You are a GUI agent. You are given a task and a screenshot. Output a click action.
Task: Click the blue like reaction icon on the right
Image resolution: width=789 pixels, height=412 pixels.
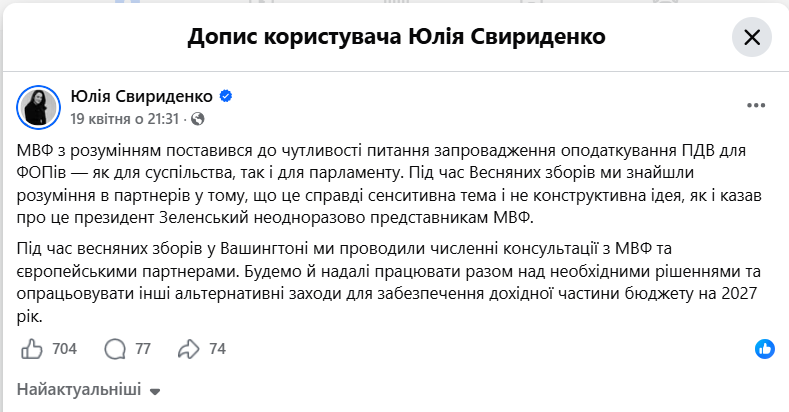764,349
